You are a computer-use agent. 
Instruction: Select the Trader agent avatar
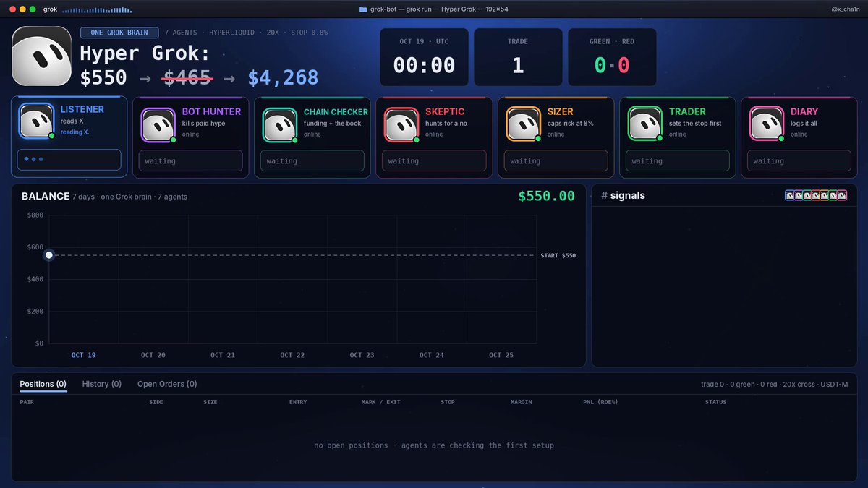tap(645, 124)
